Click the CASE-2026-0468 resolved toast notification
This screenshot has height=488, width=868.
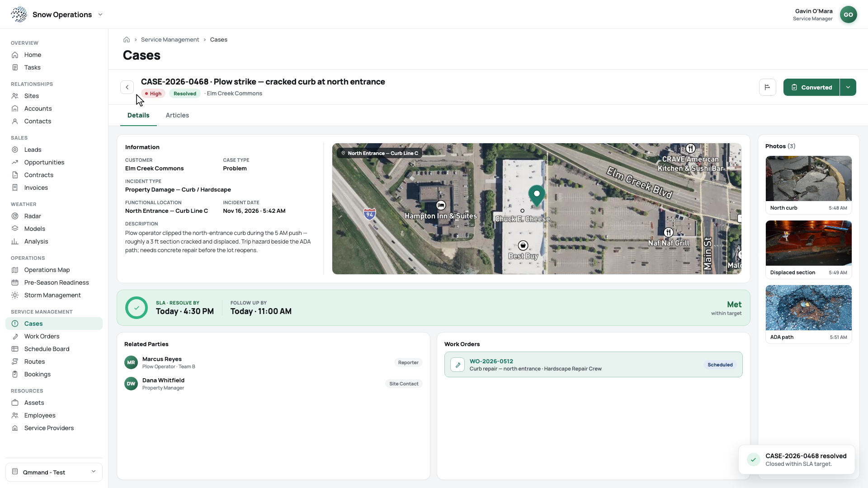click(797, 460)
